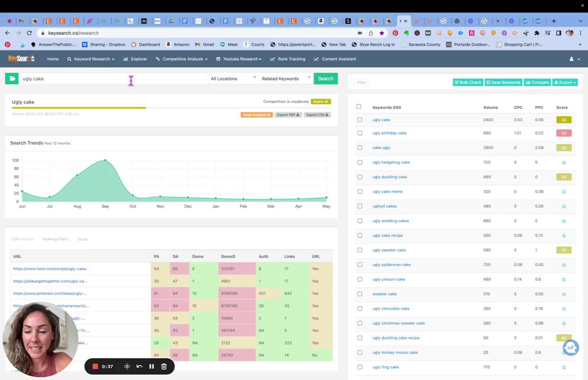588x380 pixels.
Task: Click the magnifier icon for ugly frog cake
Action: [564, 367]
